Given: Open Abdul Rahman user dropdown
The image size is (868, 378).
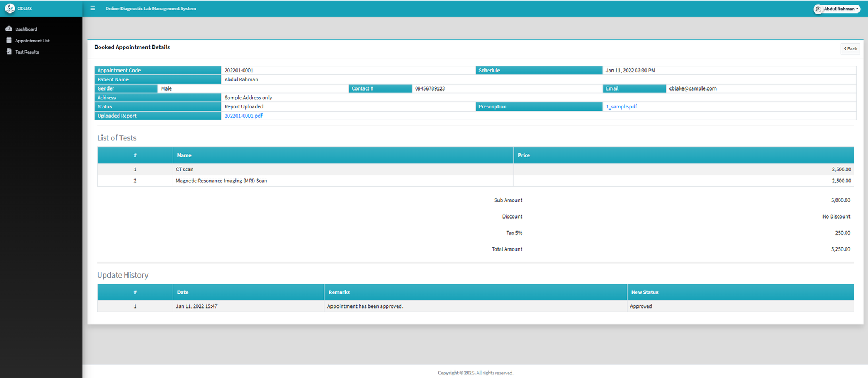Looking at the screenshot, I should [841, 9].
